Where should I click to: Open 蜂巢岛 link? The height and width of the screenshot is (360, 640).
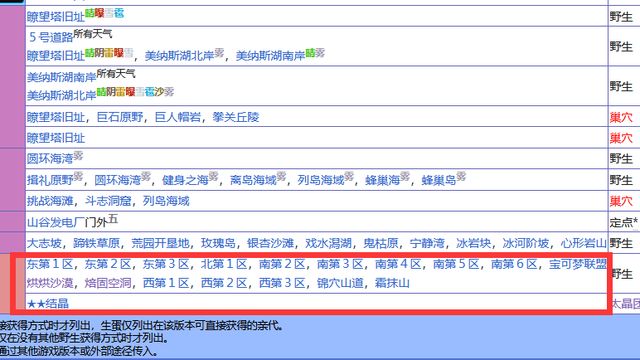[439, 180]
